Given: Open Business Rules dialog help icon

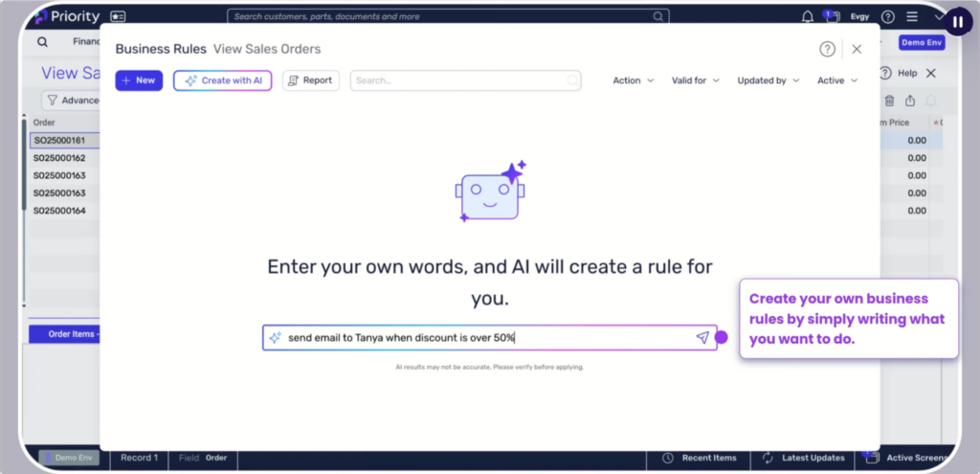Looking at the screenshot, I should 828,50.
